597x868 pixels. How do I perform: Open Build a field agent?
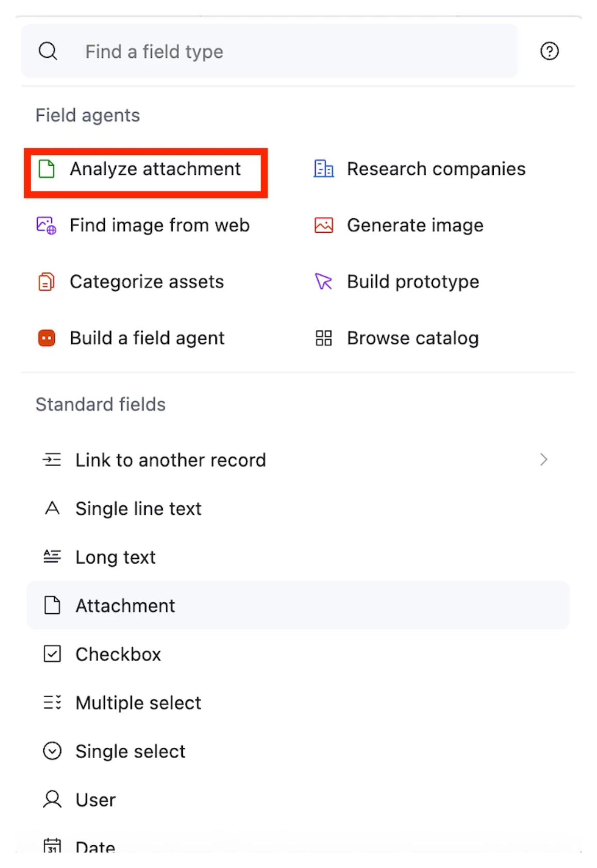147,338
